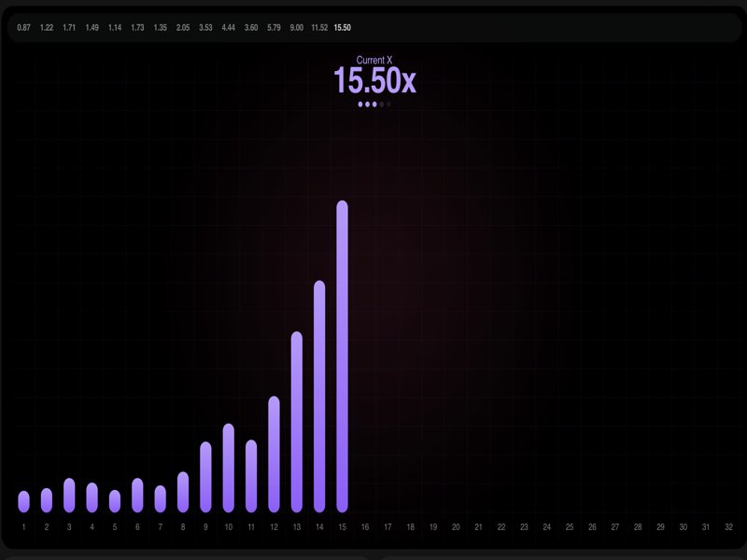The height and width of the screenshot is (560, 747).
Task: Click the first bar above step 1
Action: click(x=24, y=502)
